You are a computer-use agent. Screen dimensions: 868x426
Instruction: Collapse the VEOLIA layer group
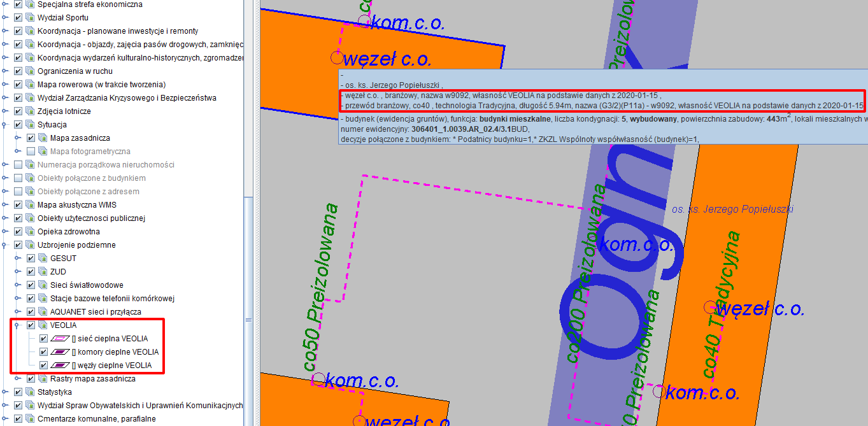click(x=17, y=325)
